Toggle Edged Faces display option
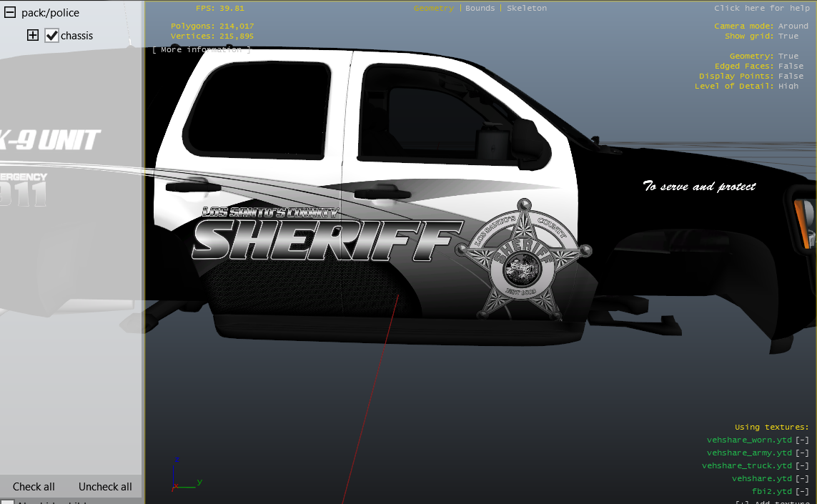Screen dimensions: 817x504 click(791, 66)
